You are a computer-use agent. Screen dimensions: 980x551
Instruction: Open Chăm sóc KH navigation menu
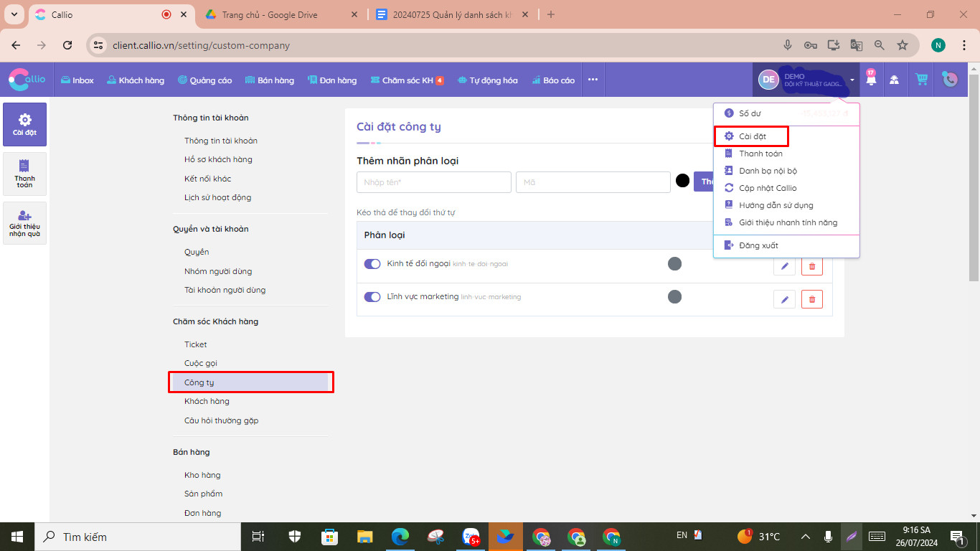tap(407, 80)
